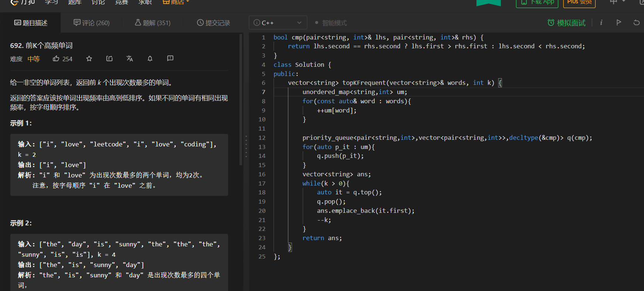The width and height of the screenshot is (644, 291).
Task: Switch to the 评论 (260) tab
Action: [x=92, y=23]
